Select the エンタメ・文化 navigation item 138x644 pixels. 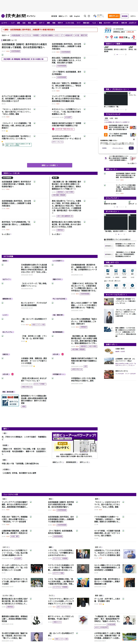click(70, 23)
